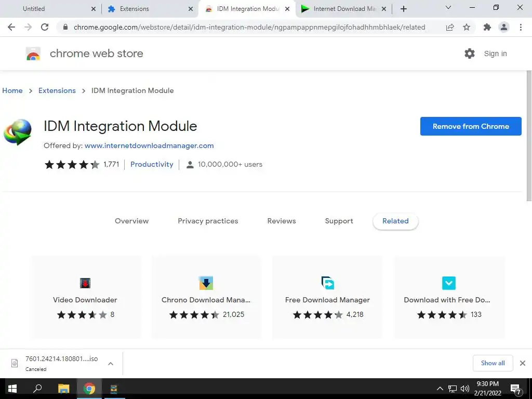Open the tab search dropdown chevron

click(448, 7)
